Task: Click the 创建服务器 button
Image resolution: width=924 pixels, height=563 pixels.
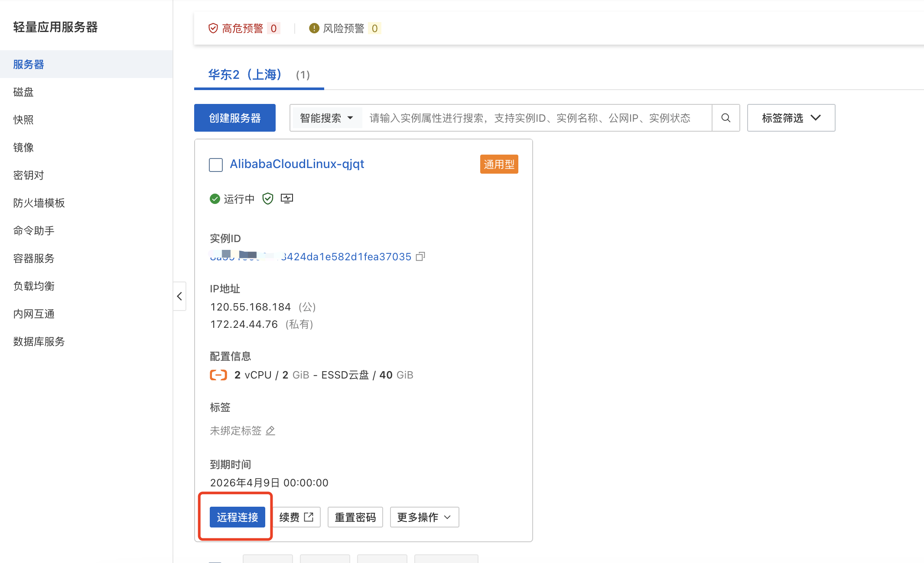Action: 235,118
